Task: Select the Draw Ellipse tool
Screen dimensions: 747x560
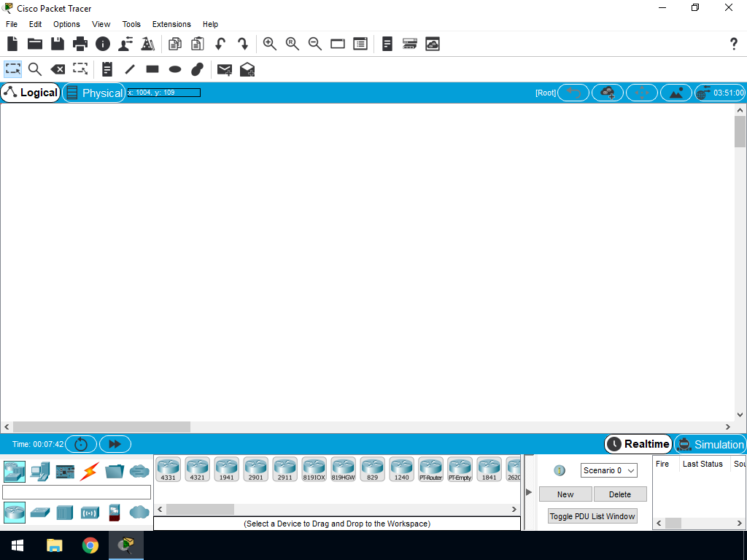Action: [x=175, y=69]
